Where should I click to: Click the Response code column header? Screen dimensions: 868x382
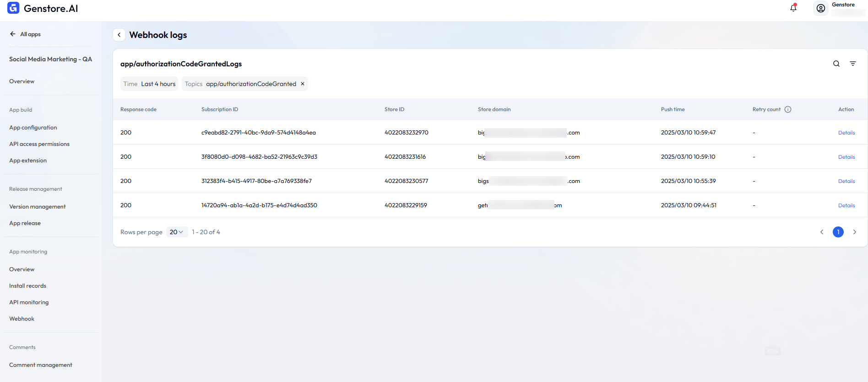[138, 109]
